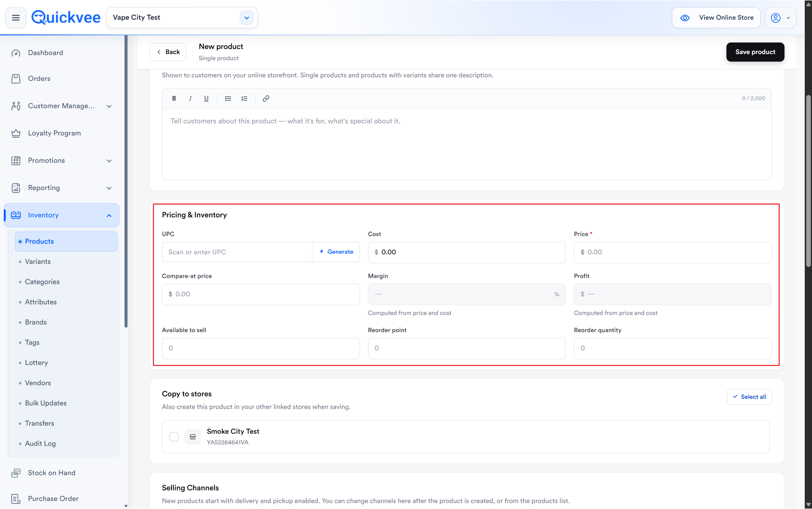The width and height of the screenshot is (812, 509).
Task: Focus the Available to sell field
Action: (x=261, y=348)
